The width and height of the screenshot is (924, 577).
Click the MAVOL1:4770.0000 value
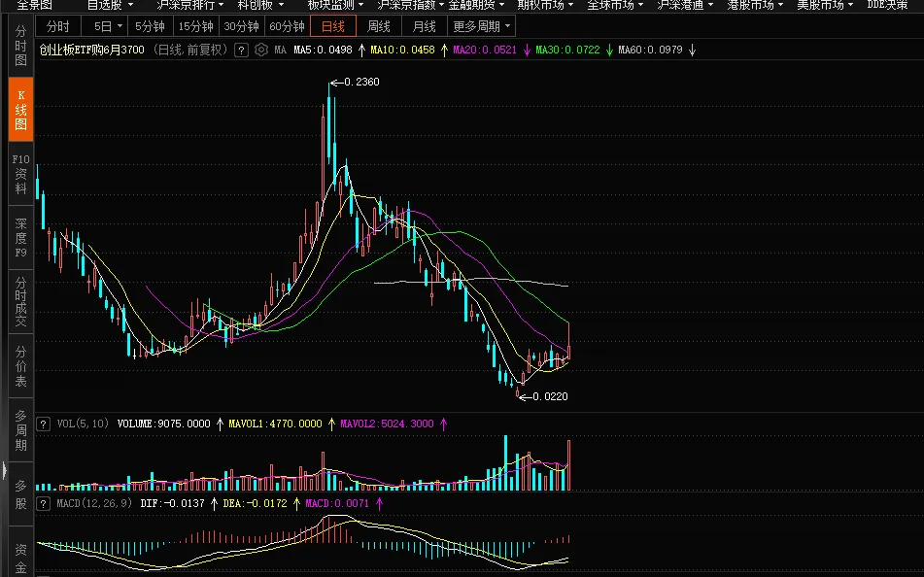275,424
